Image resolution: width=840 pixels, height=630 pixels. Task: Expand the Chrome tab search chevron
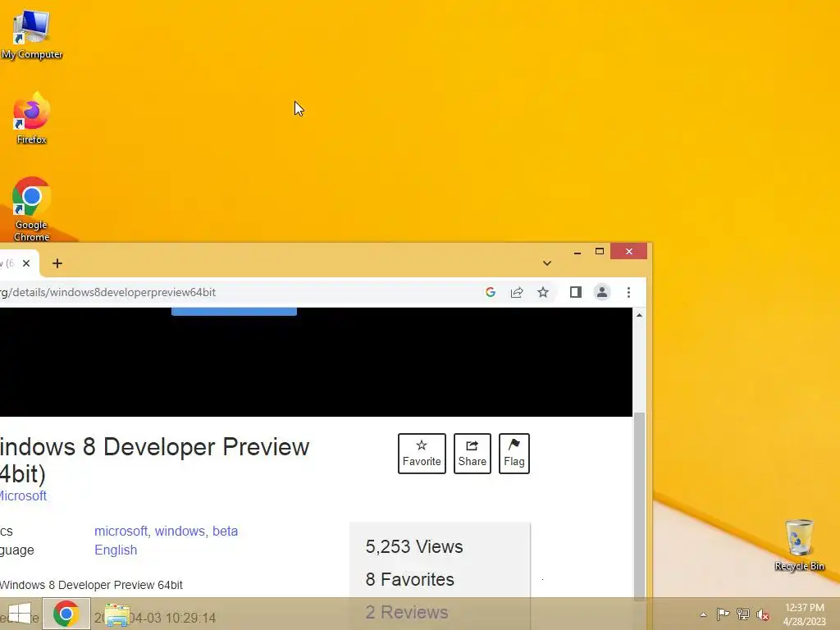[x=546, y=263]
